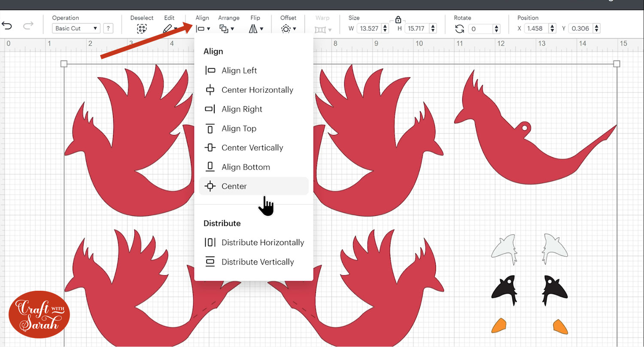Click the Deselect icon
The height and width of the screenshot is (347, 644).
(142, 29)
